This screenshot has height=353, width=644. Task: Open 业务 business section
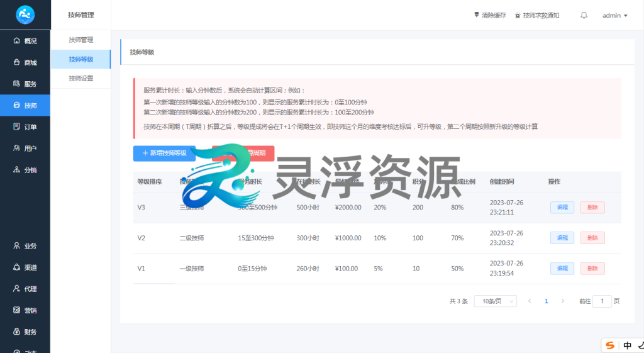pos(25,246)
